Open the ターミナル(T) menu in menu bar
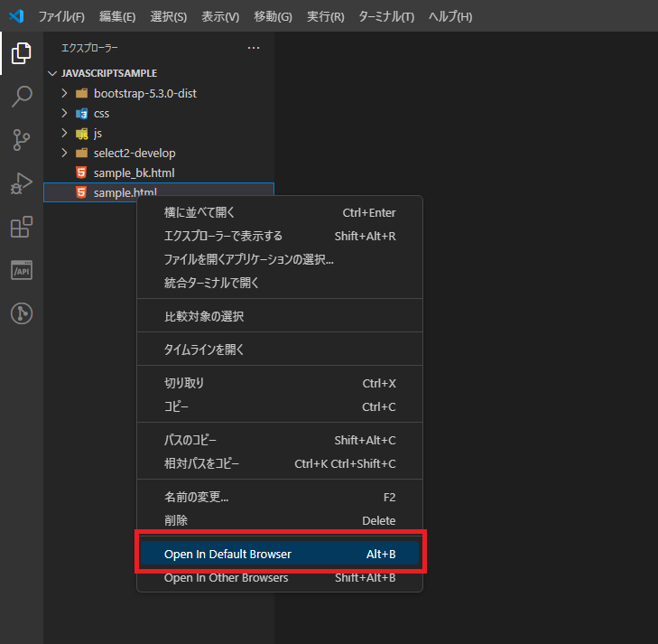 point(386,17)
